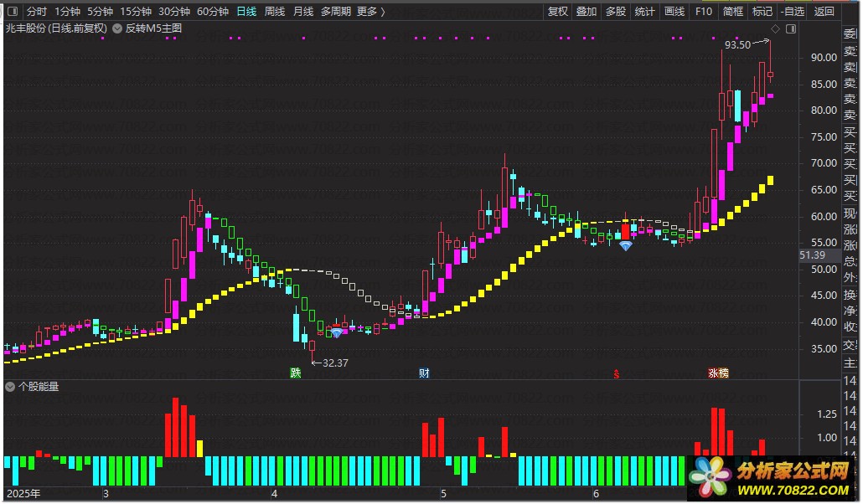Toggle the left sidebar panel icon
This screenshot has width=863, height=504.
click(x=13, y=11)
